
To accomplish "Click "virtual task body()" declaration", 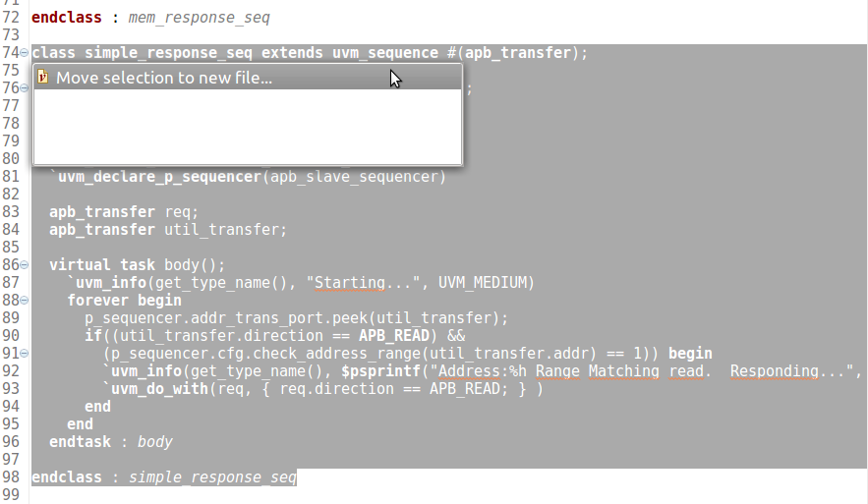I will click(138, 265).
